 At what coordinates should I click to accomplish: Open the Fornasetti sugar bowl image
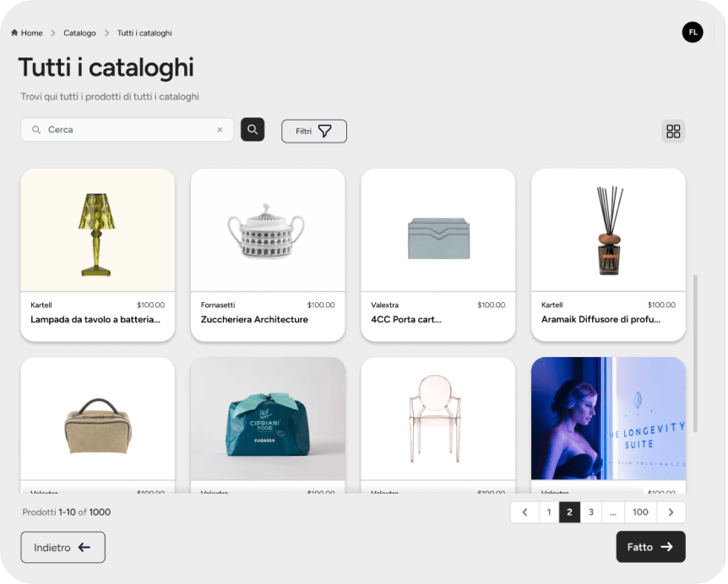268,230
